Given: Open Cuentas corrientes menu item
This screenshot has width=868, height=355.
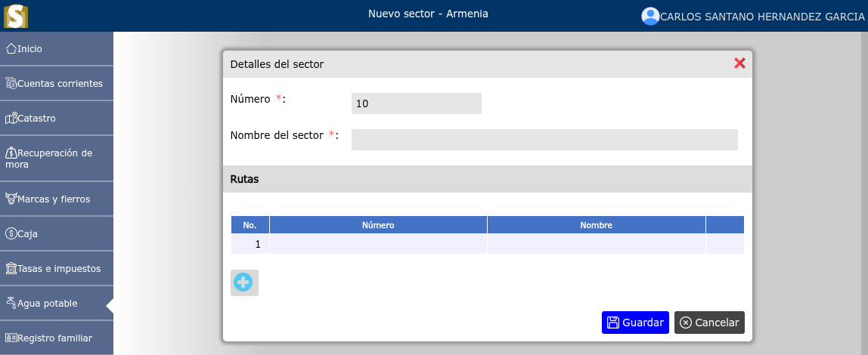Looking at the screenshot, I should coord(57,84).
